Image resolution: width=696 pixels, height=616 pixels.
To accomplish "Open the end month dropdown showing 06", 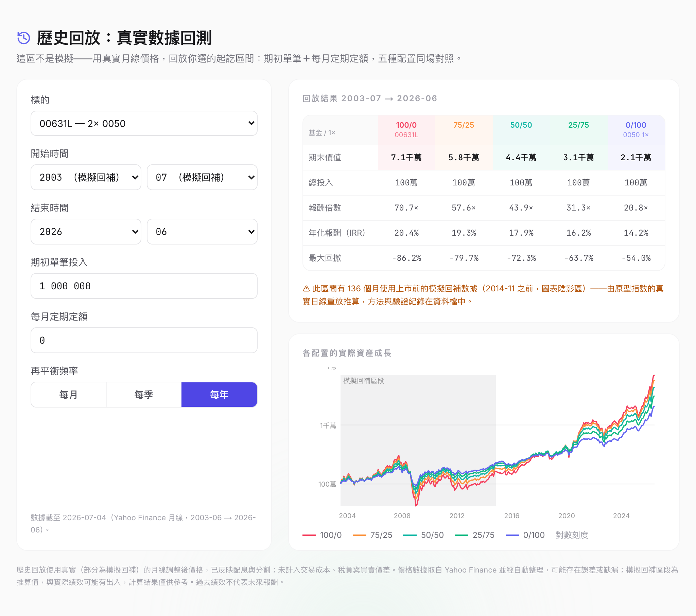I will pos(202,232).
